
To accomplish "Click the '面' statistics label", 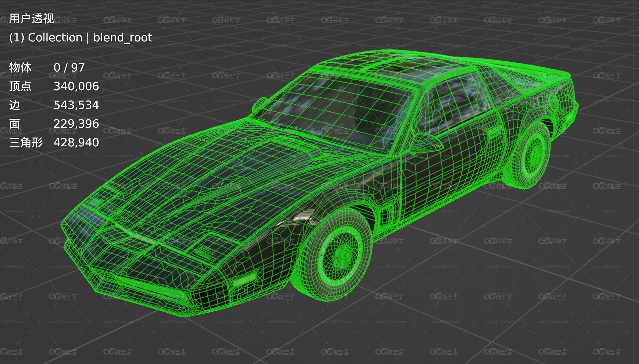I will pos(14,124).
